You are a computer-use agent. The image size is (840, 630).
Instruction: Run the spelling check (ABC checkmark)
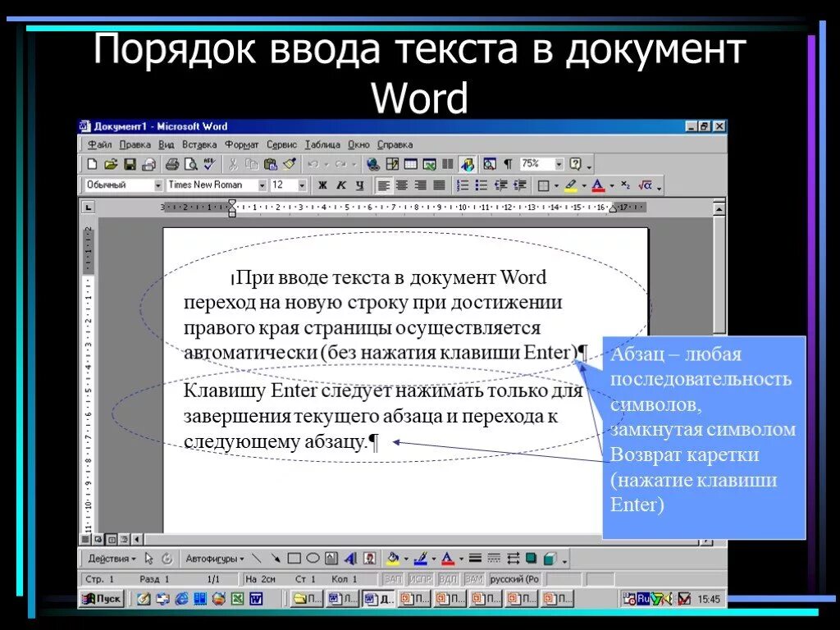pos(209,164)
